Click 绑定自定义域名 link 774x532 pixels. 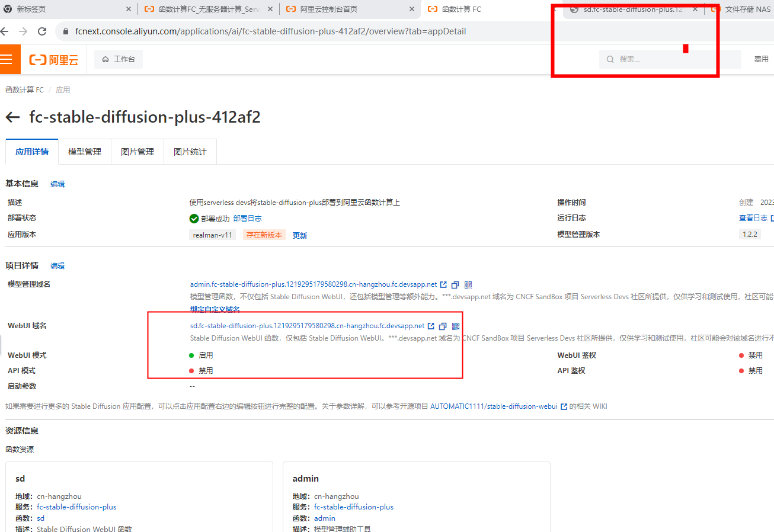215,309
